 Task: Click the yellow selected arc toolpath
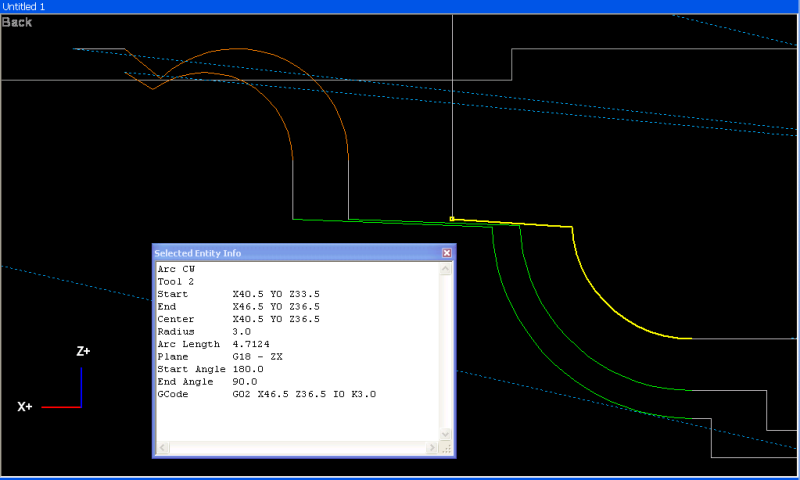pyautogui.click(x=599, y=295)
